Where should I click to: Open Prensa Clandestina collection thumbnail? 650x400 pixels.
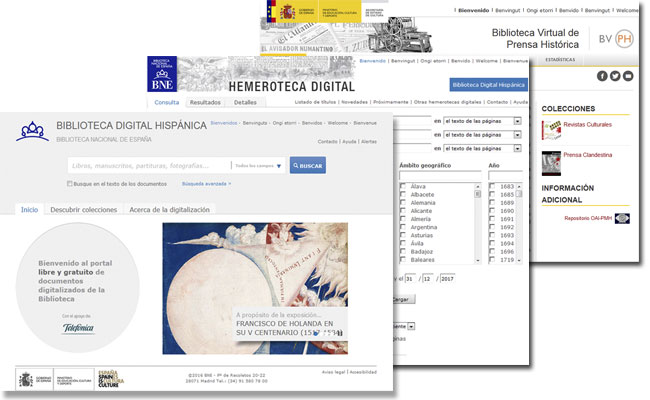tap(551, 163)
